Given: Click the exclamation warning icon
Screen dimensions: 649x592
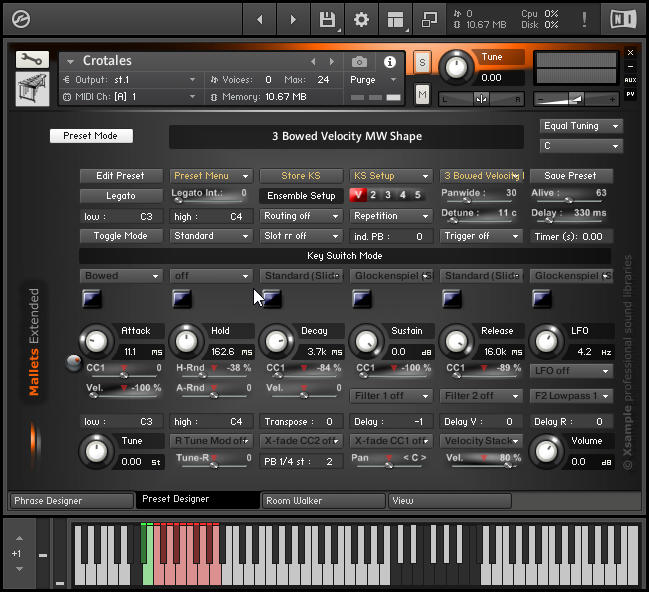Looking at the screenshot, I should 584,19.
